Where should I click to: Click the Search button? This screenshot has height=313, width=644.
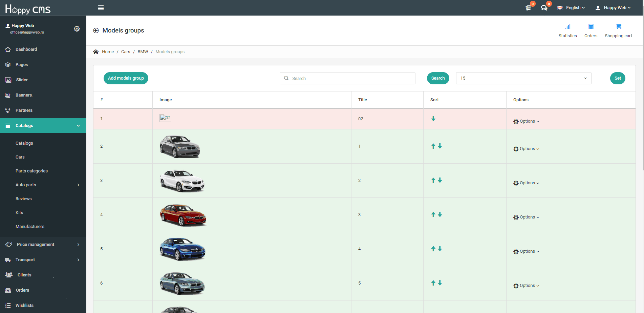click(x=438, y=78)
